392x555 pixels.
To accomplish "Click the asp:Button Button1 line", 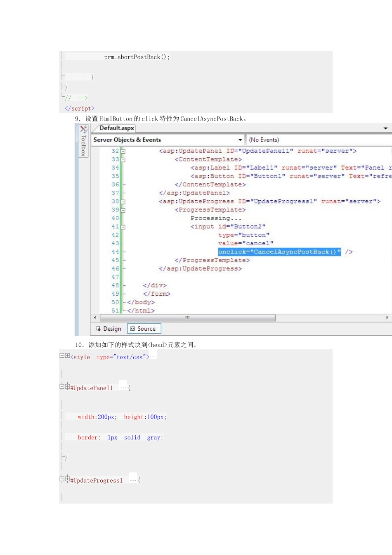I will pyautogui.click(x=291, y=176).
